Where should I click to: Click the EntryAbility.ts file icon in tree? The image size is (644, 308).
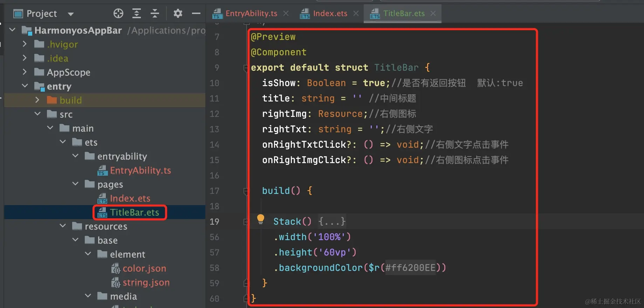(102, 170)
